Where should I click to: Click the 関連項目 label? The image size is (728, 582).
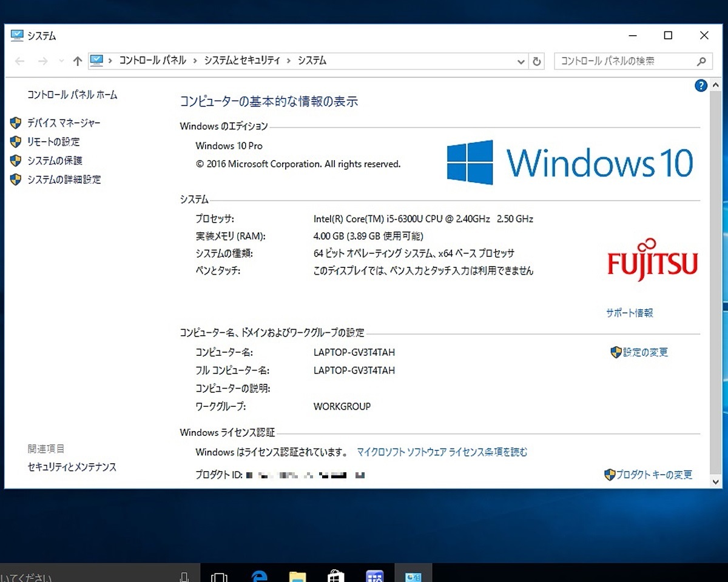(46, 449)
